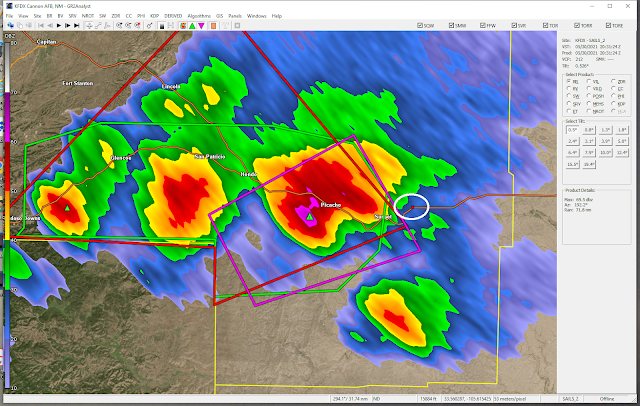Click the grayed T text toolbar icon

225,25
